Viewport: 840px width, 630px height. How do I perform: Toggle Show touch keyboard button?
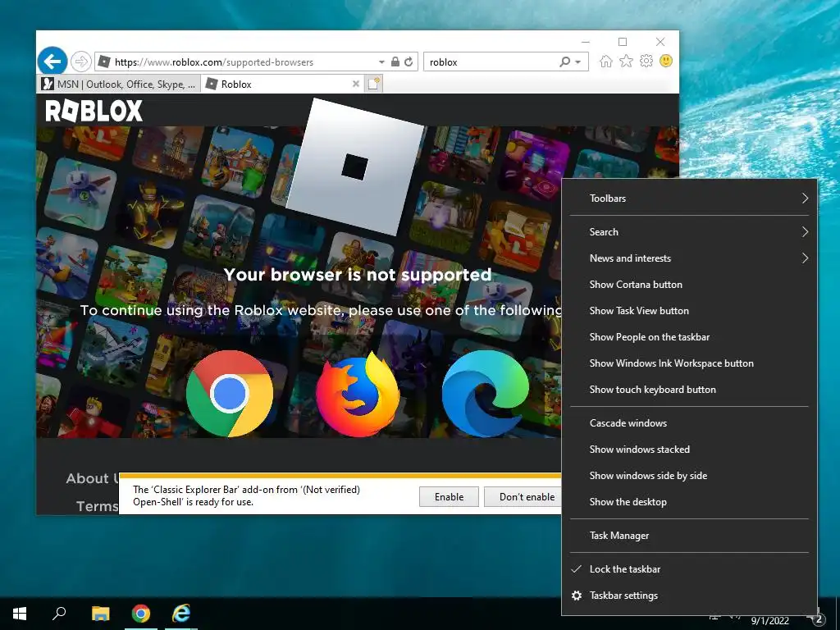pyautogui.click(x=689, y=390)
